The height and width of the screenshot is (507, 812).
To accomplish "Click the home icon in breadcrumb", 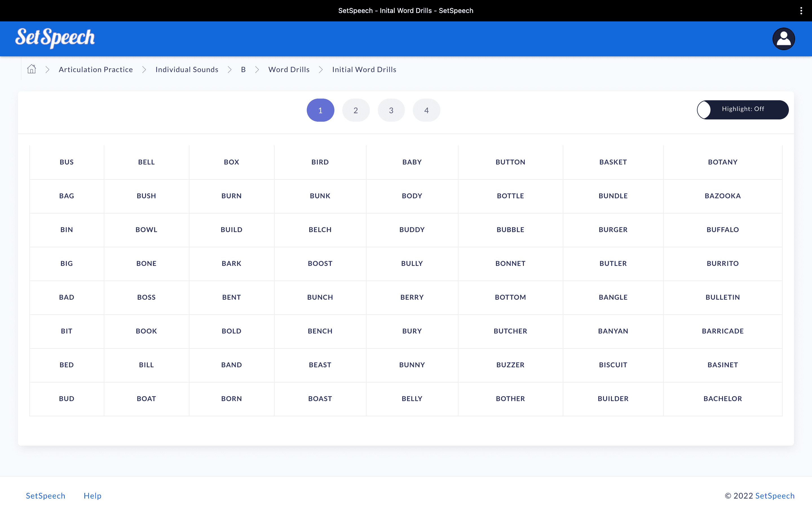I will (x=32, y=69).
